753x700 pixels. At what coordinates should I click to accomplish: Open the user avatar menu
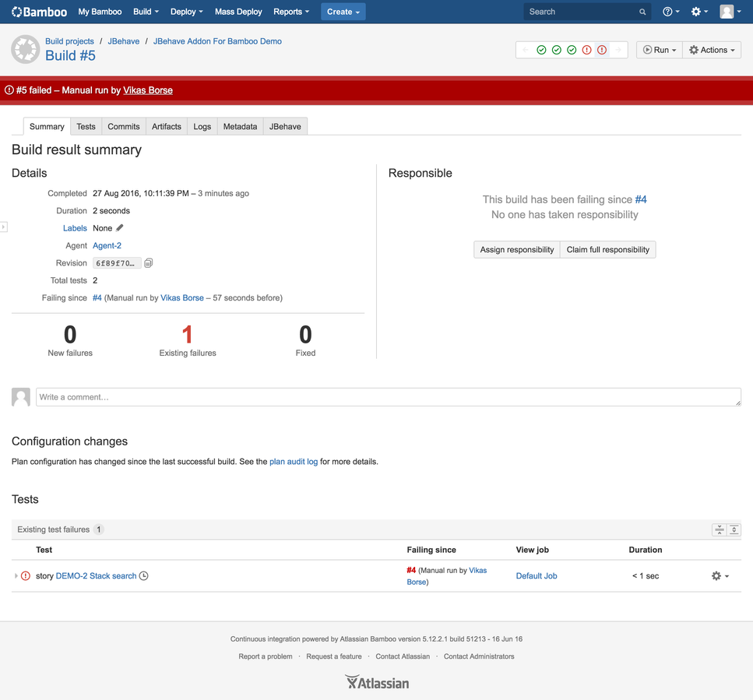(730, 12)
